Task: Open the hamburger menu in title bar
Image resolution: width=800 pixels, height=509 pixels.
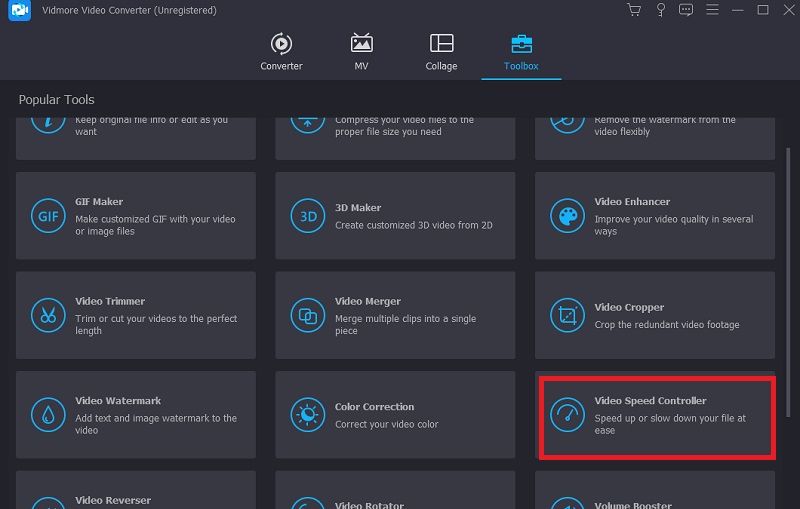Action: coord(712,10)
